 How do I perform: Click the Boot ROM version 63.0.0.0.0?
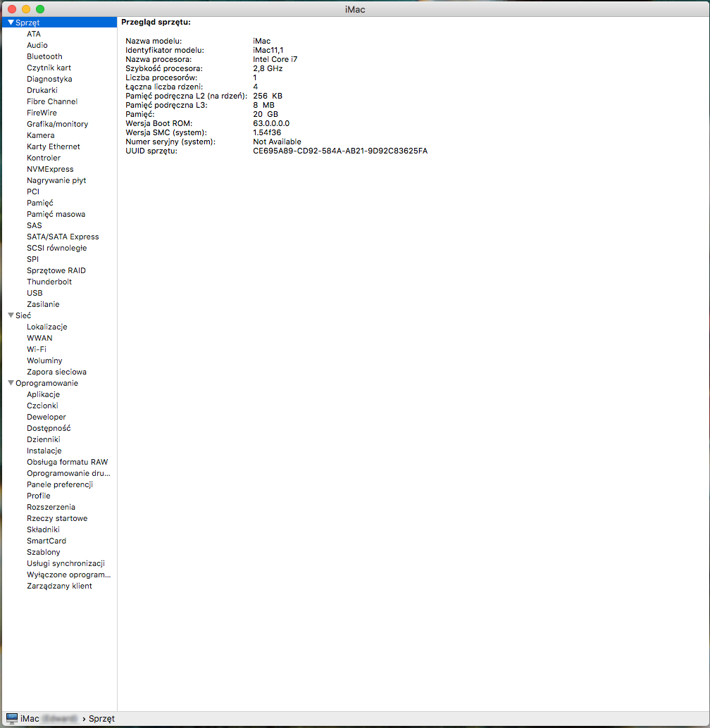pyautogui.click(x=271, y=123)
